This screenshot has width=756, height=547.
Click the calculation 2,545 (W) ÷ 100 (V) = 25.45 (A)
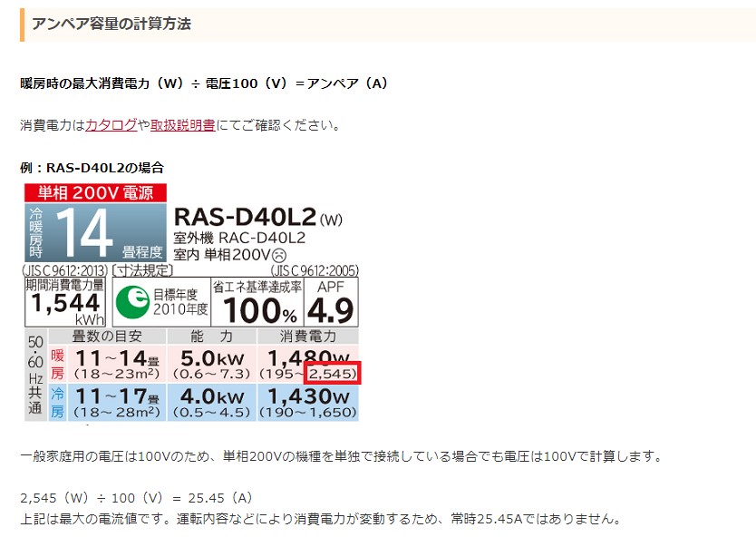coord(137,498)
